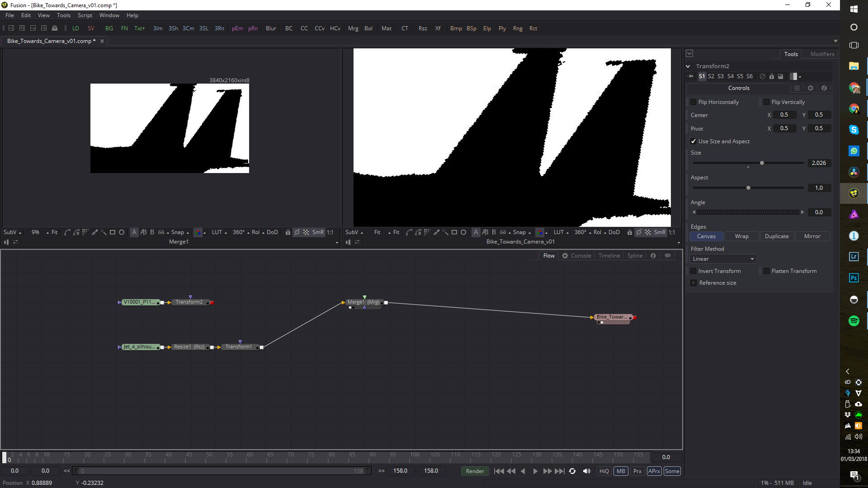Select the ellipse mask in left viewer toolbar
The width and height of the screenshot is (868, 488).
coord(122,232)
